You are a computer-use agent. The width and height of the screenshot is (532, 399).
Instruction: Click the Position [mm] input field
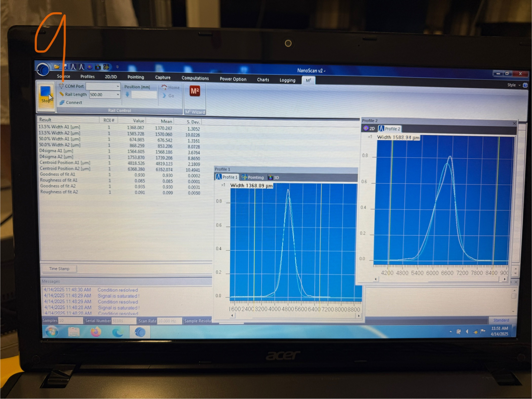click(144, 95)
